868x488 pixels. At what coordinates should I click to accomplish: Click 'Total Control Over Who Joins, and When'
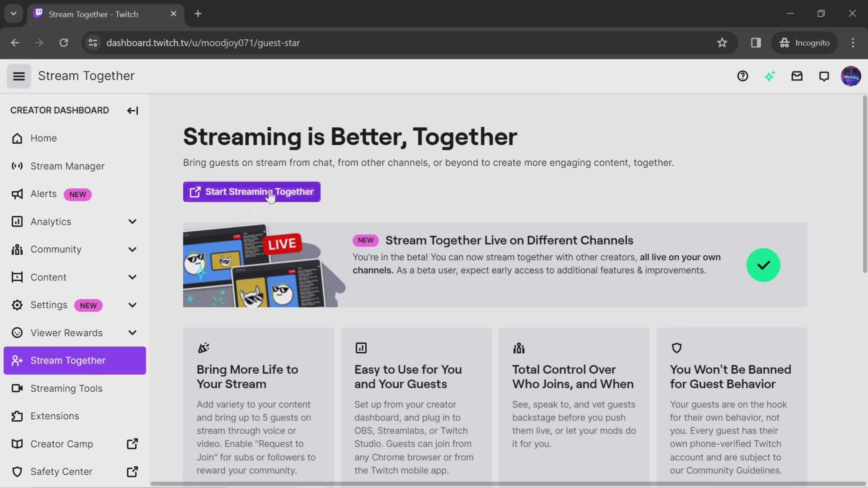[x=573, y=377]
